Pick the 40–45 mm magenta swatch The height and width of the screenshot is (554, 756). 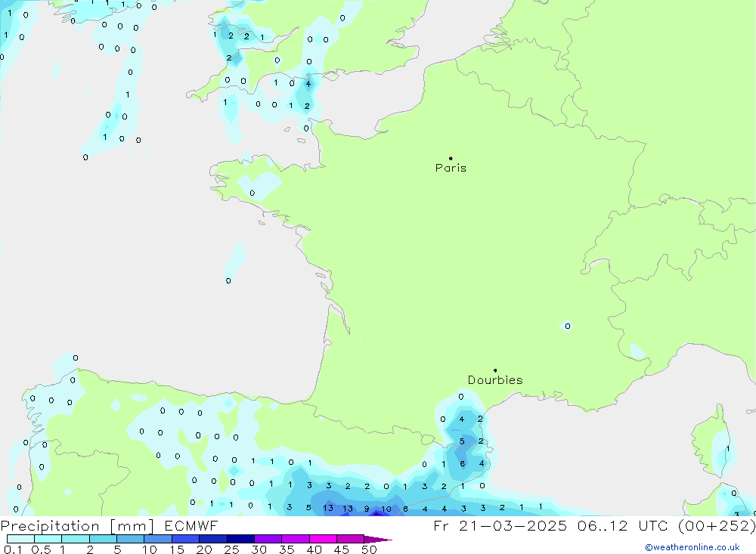[323, 539]
